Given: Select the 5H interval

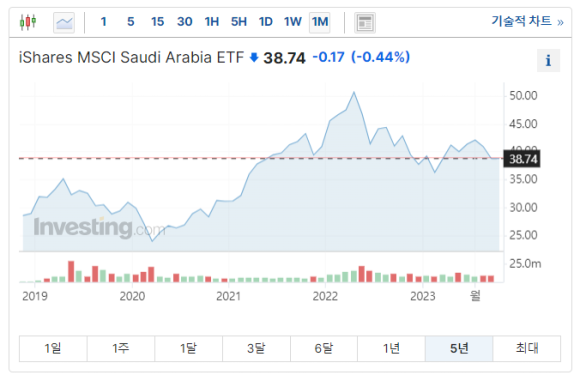Looking at the screenshot, I should (239, 22).
